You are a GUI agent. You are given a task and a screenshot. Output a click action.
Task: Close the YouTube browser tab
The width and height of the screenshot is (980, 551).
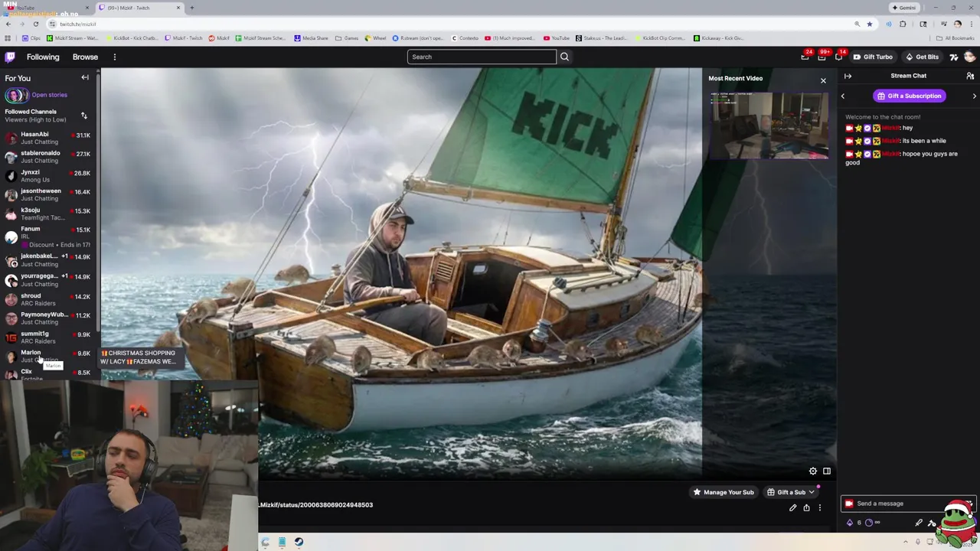click(87, 8)
